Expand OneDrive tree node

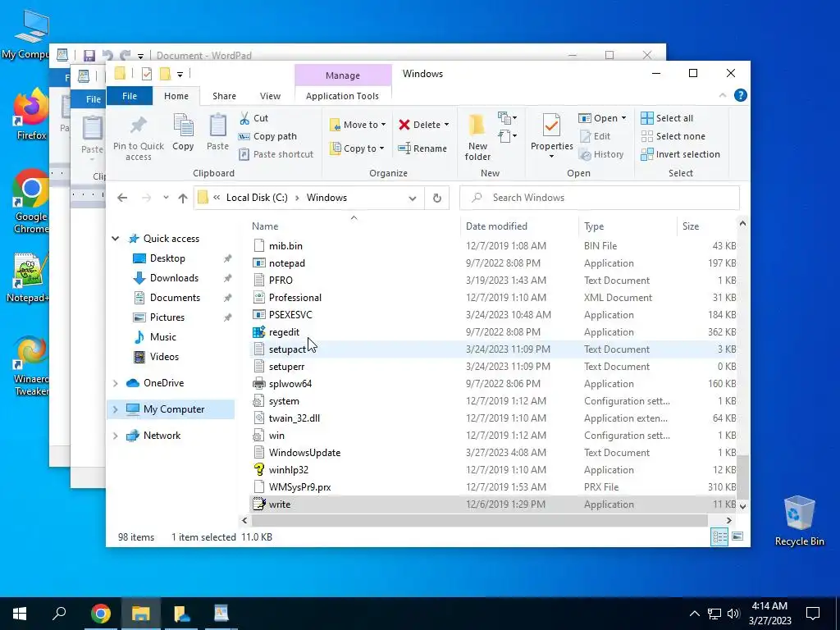coord(115,383)
